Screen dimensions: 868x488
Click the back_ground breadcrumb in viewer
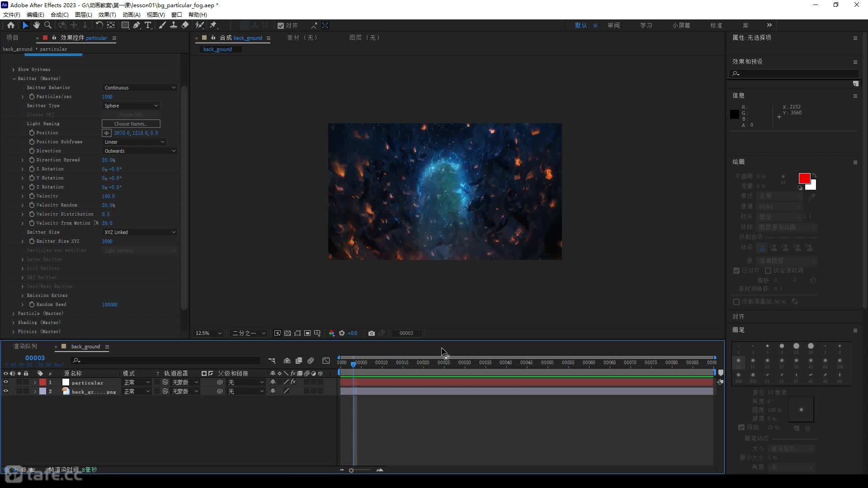tap(217, 49)
